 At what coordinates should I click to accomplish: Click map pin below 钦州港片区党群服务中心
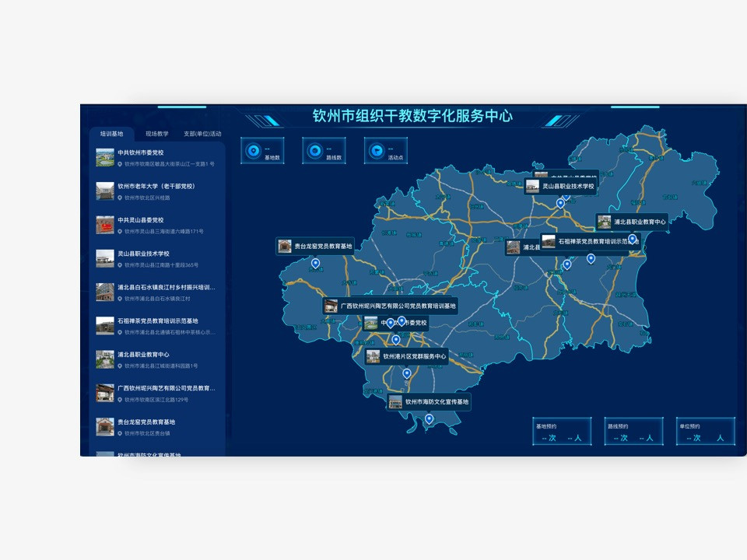(406, 374)
